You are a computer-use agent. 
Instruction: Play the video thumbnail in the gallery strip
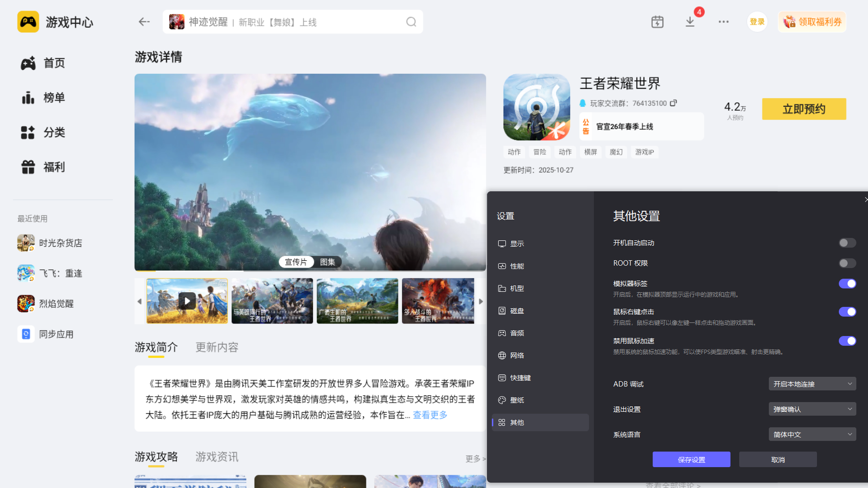point(187,301)
